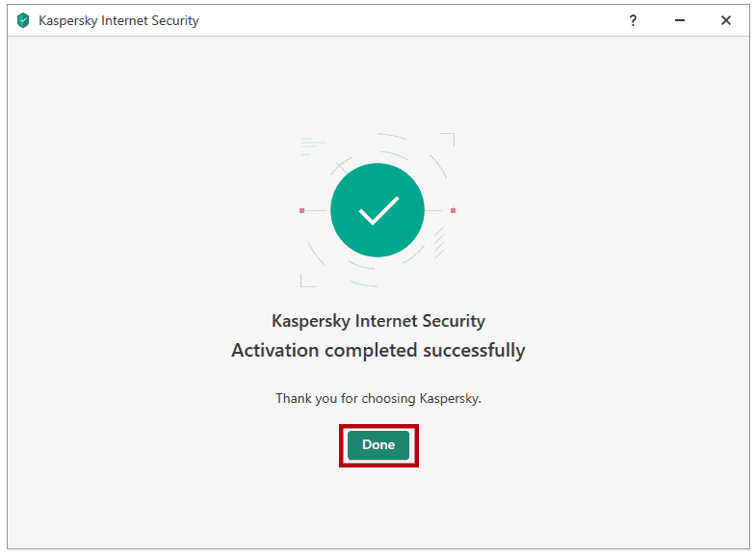Screen dimensions: 756x560
Task: Click the small red square left of checkmark
Action: click(x=301, y=210)
